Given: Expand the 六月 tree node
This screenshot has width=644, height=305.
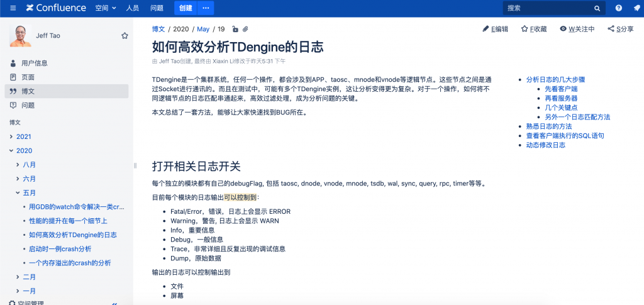Looking at the screenshot, I should [x=18, y=179].
